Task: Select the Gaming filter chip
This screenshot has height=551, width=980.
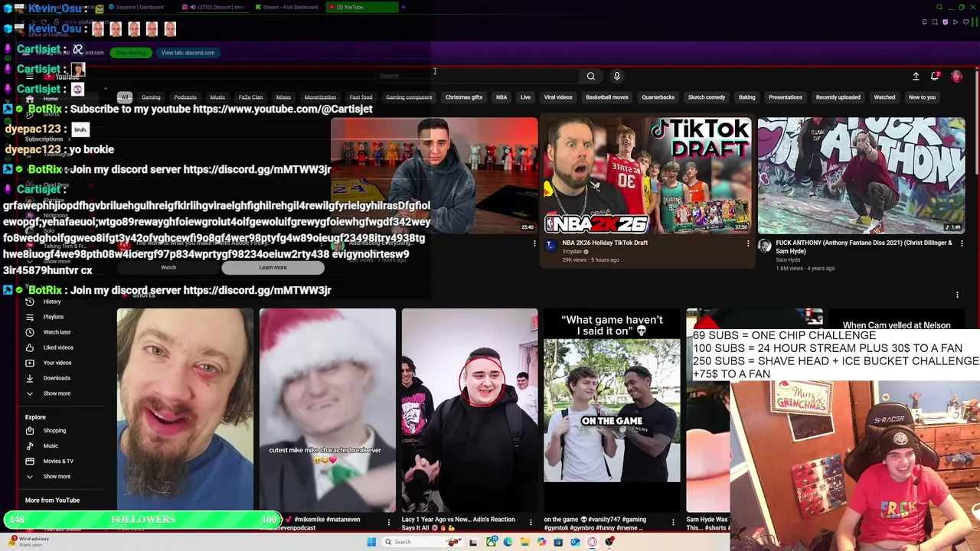Action: coord(151,97)
